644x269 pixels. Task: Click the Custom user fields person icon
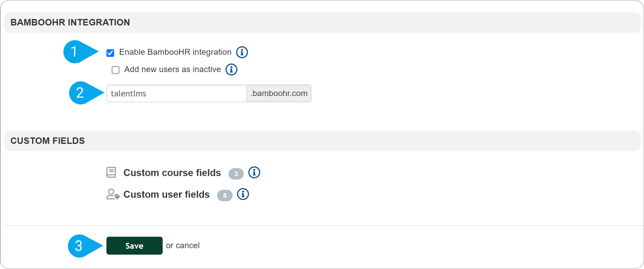coord(113,194)
